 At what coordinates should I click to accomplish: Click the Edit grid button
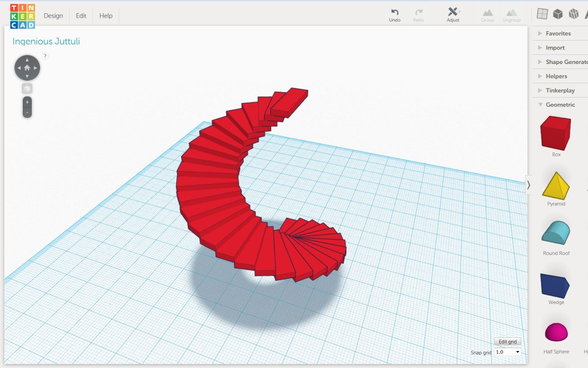508,342
